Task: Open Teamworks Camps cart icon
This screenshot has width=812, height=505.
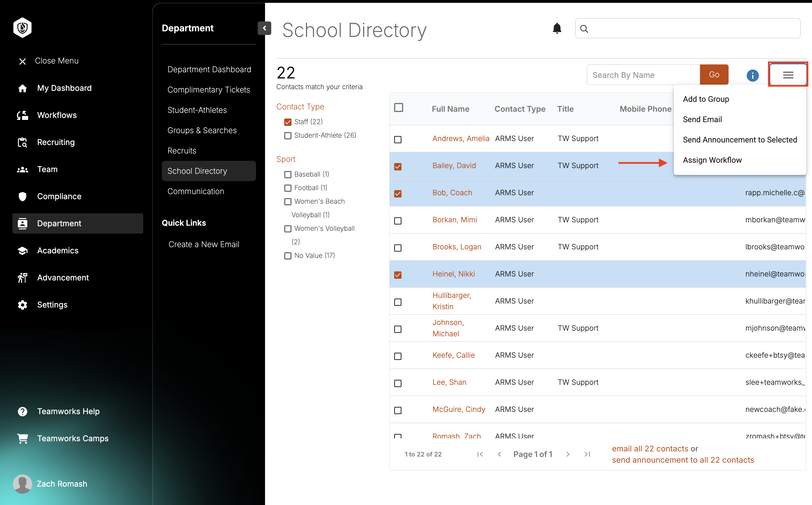Action: (x=22, y=438)
